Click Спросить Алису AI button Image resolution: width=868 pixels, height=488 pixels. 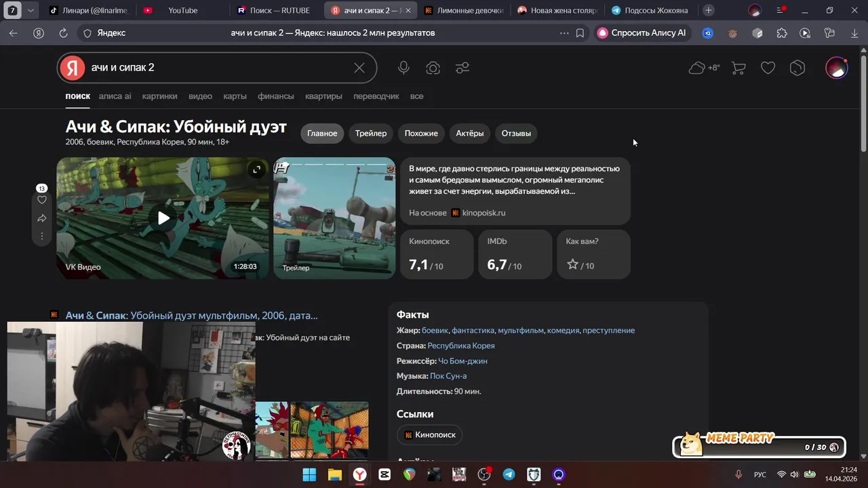coord(642,33)
